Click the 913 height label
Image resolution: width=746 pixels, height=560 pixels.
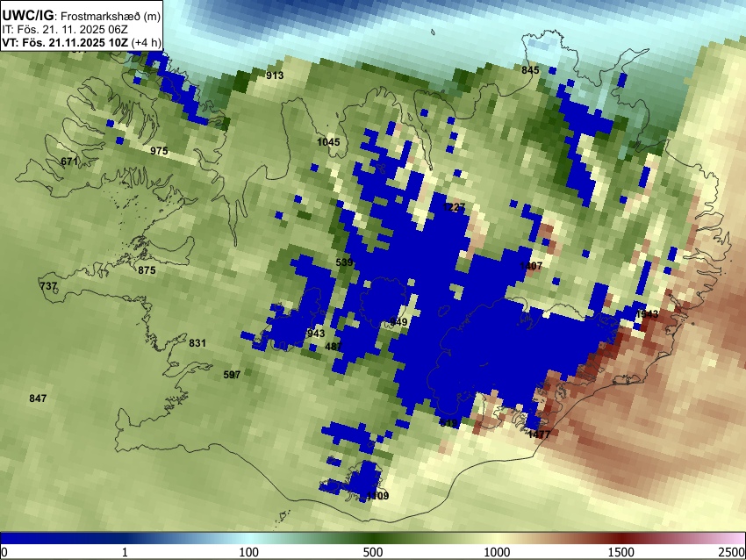tap(275, 75)
